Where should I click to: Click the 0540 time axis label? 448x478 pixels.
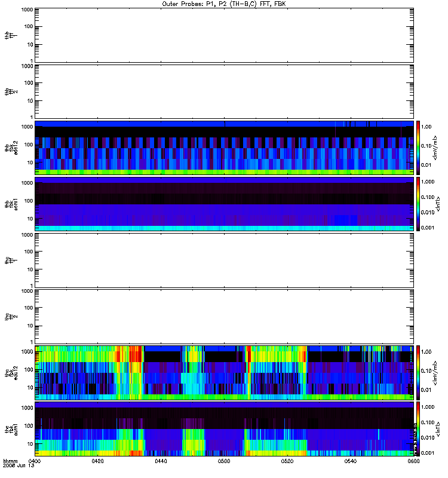pyautogui.click(x=351, y=461)
